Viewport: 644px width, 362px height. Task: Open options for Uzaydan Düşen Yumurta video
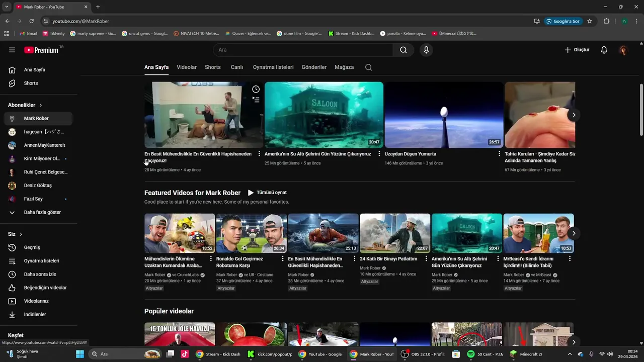499,154
